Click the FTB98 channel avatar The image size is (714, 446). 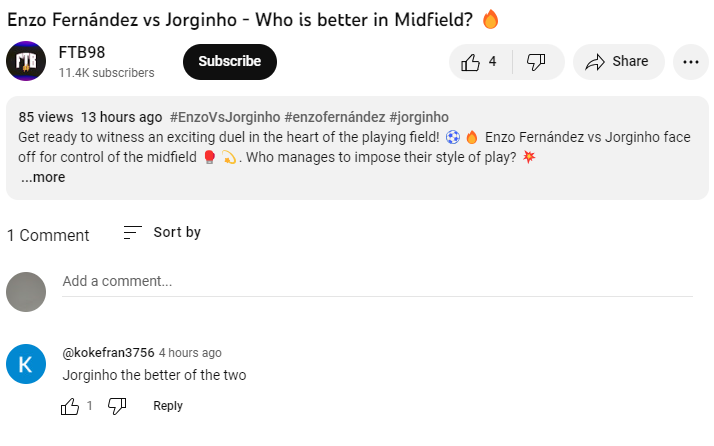click(26, 61)
